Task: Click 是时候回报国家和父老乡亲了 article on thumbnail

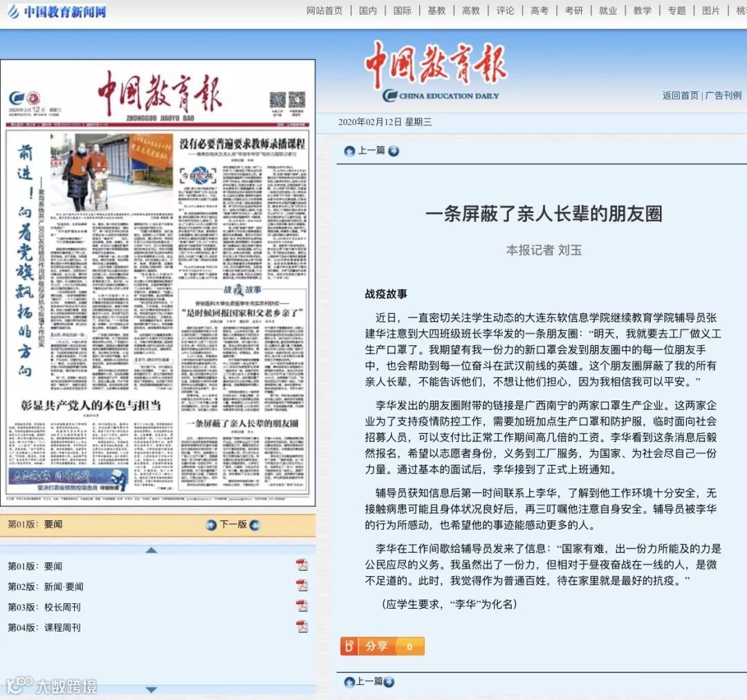Action: click(243, 313)
